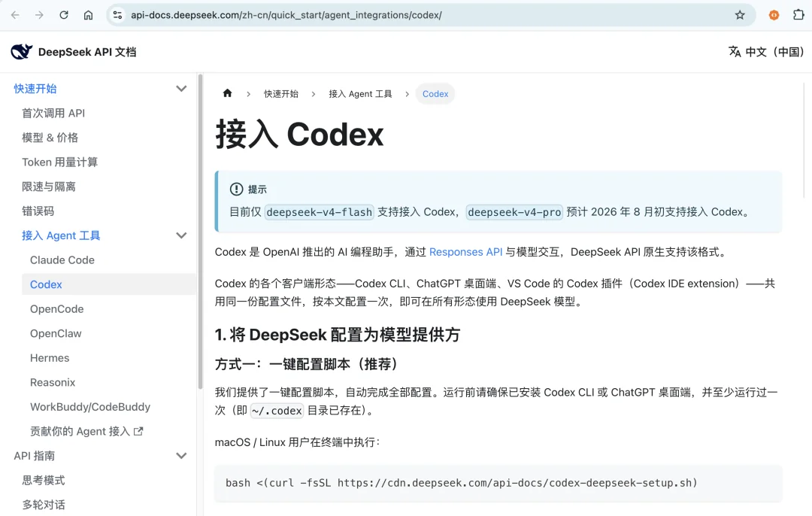This screenshot has width=812, height=516.
Task: Click the DeepSeek whale logo
Action: tap(21, 52)
